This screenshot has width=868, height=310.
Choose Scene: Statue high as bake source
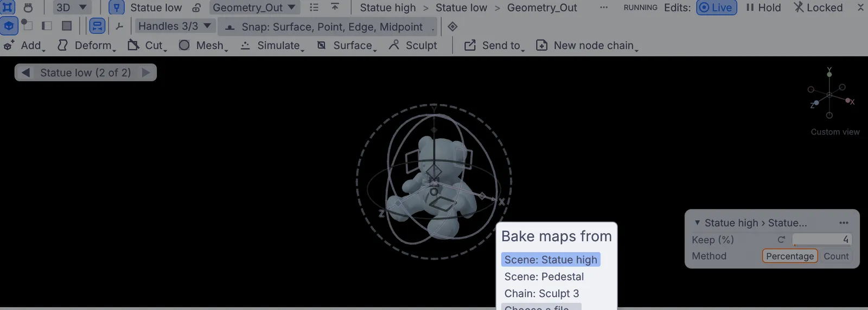click(x=551, y=260)
